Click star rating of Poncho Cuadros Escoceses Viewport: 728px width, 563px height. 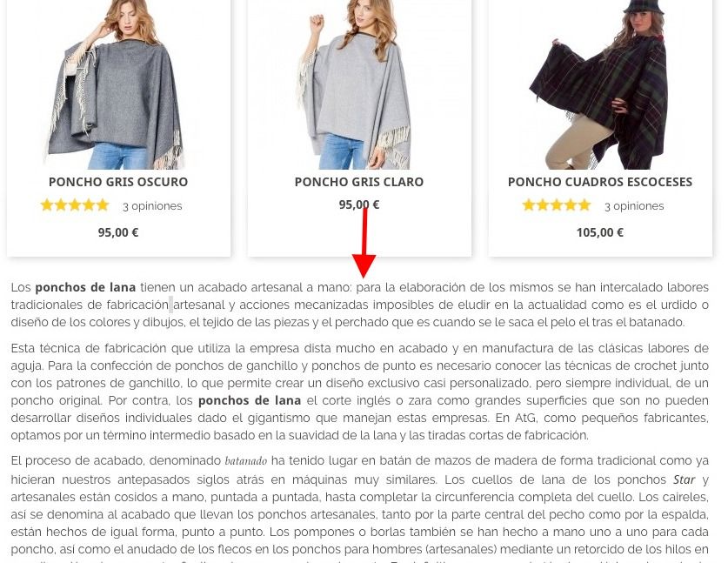click(x=557, y=204)
